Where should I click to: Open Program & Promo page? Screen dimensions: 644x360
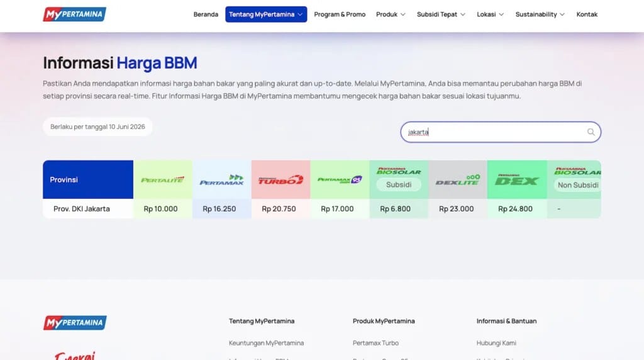pyautogui.click(x=340, y=14)
